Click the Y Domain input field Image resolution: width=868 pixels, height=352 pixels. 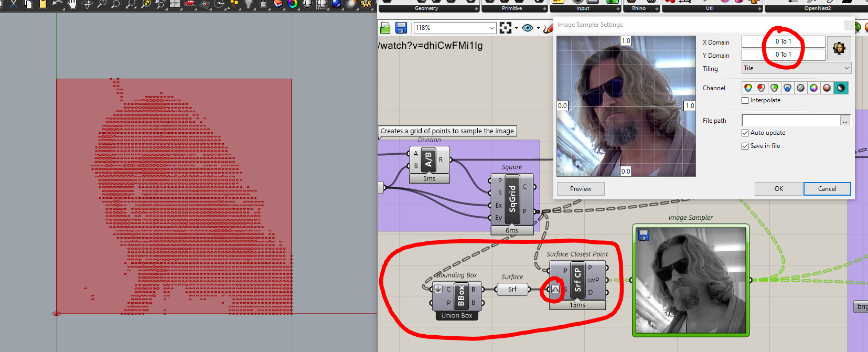click(783, 55)
